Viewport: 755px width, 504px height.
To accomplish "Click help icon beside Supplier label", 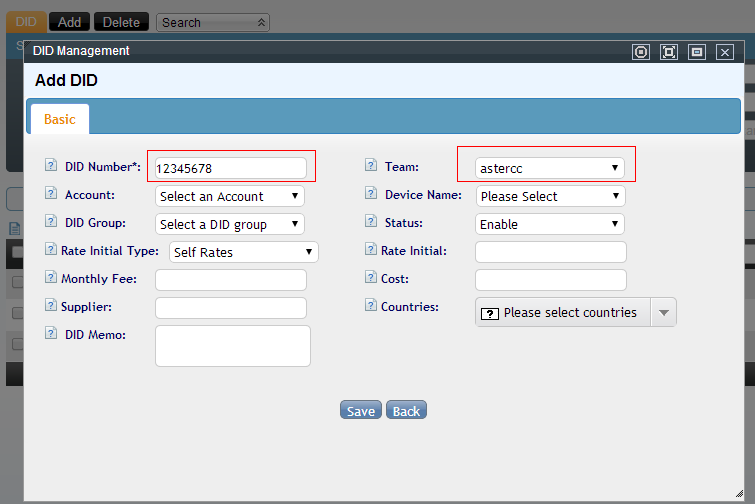I will 51,306.
